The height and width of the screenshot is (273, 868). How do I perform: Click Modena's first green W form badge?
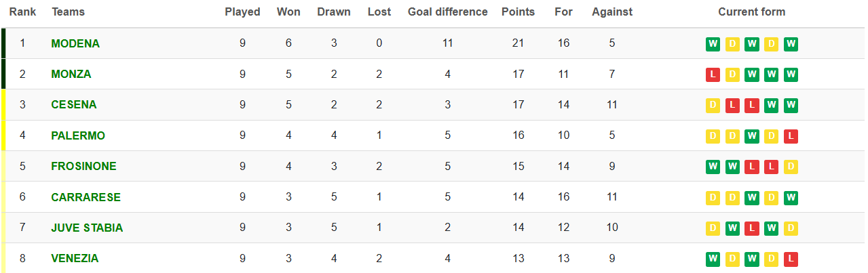(x=713, y=44)
